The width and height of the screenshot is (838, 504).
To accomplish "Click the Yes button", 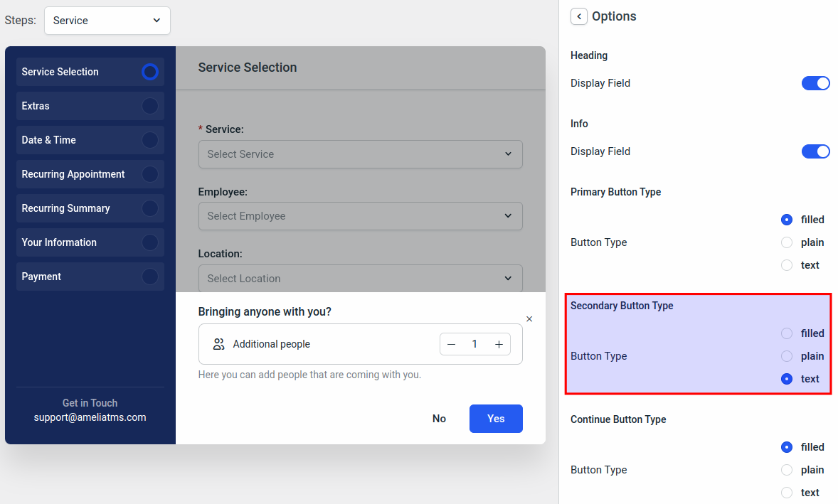I will tap(496, 419).
